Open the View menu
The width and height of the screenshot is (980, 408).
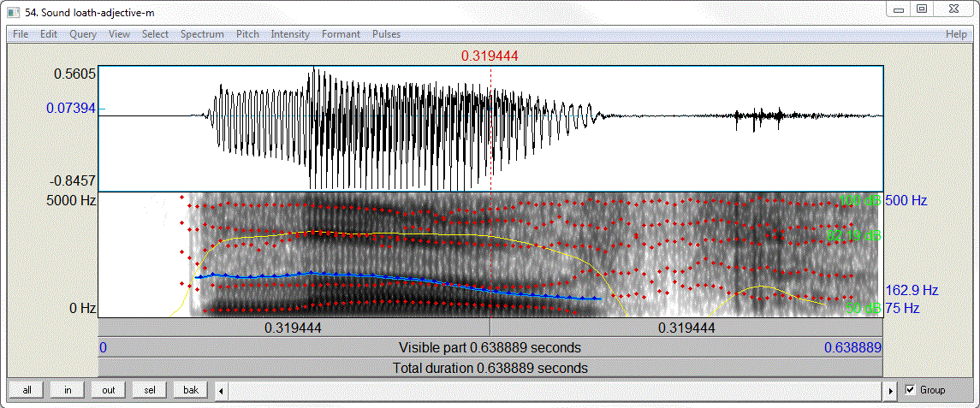(x=119, y=34)
